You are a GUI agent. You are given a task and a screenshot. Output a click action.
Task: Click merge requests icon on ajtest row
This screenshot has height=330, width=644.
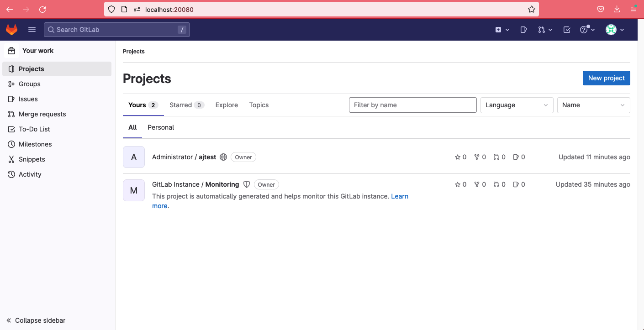point(496,157)
